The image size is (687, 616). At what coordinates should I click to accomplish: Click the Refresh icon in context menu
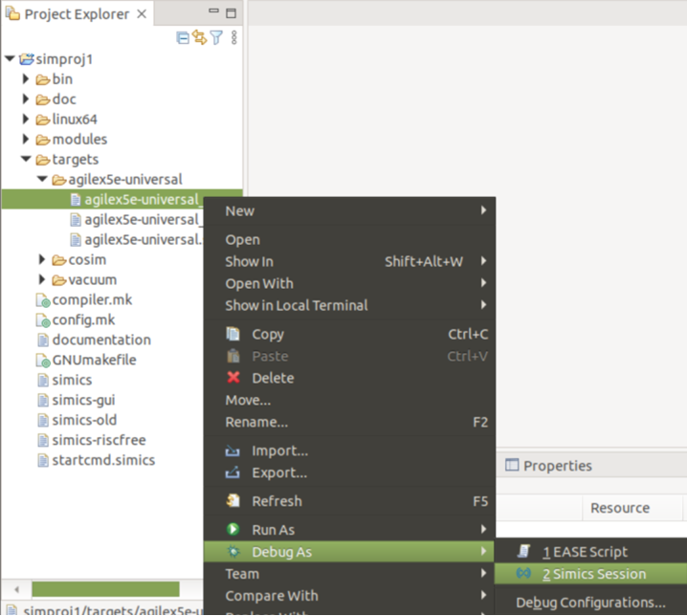point(233,501)
